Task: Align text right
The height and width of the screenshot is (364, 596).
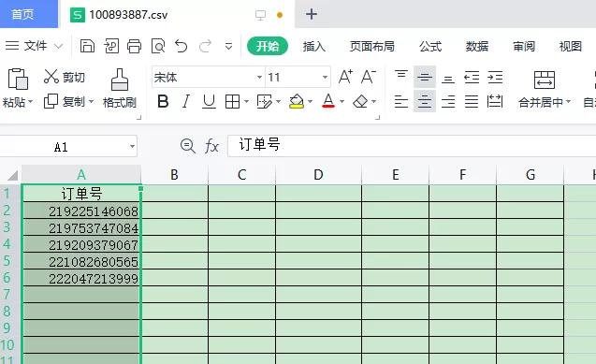Action: [x=448, y=101]
